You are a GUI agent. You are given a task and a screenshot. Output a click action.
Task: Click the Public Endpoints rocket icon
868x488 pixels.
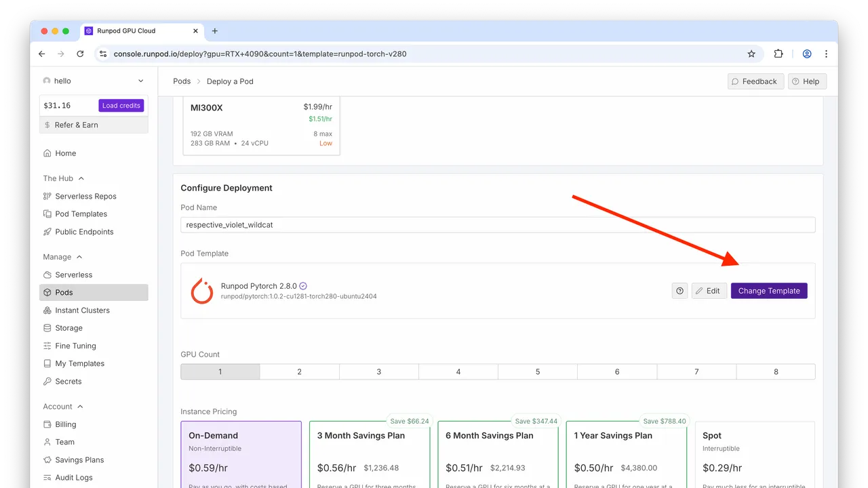point(47,232)
